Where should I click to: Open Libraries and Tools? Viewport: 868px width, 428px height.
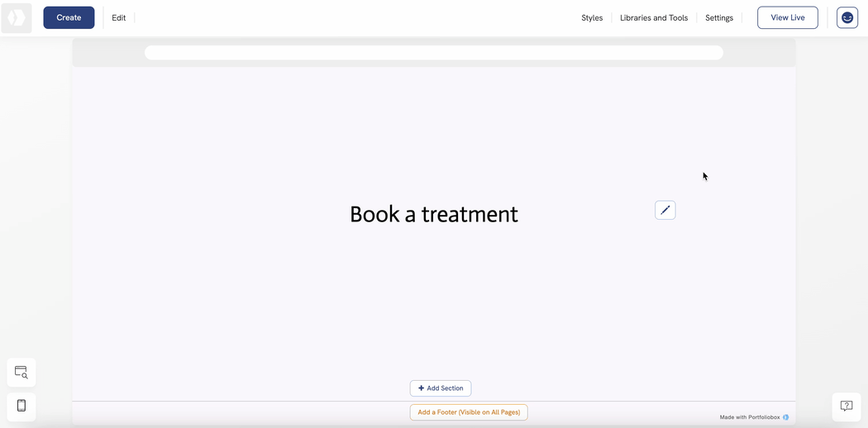[653, 18]
